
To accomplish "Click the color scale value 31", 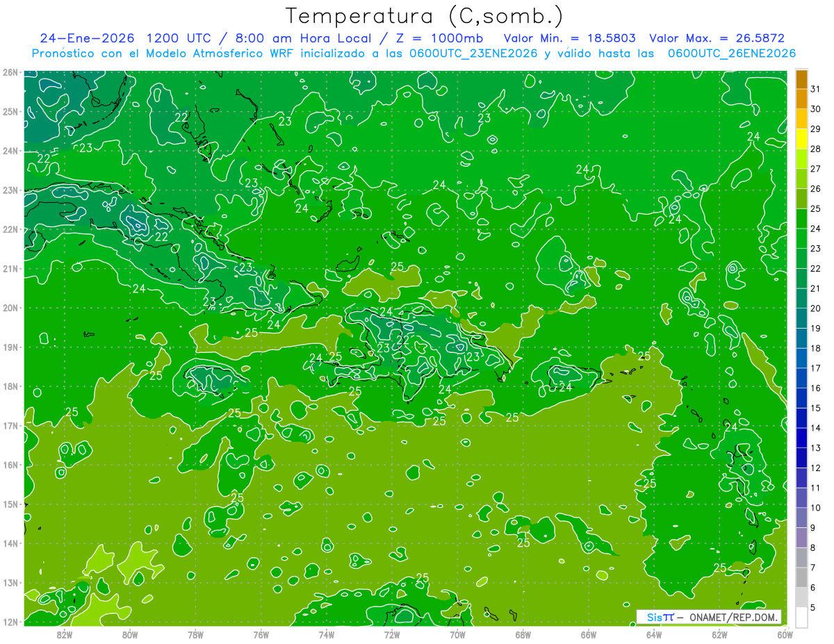I will [x=816, y=89].
